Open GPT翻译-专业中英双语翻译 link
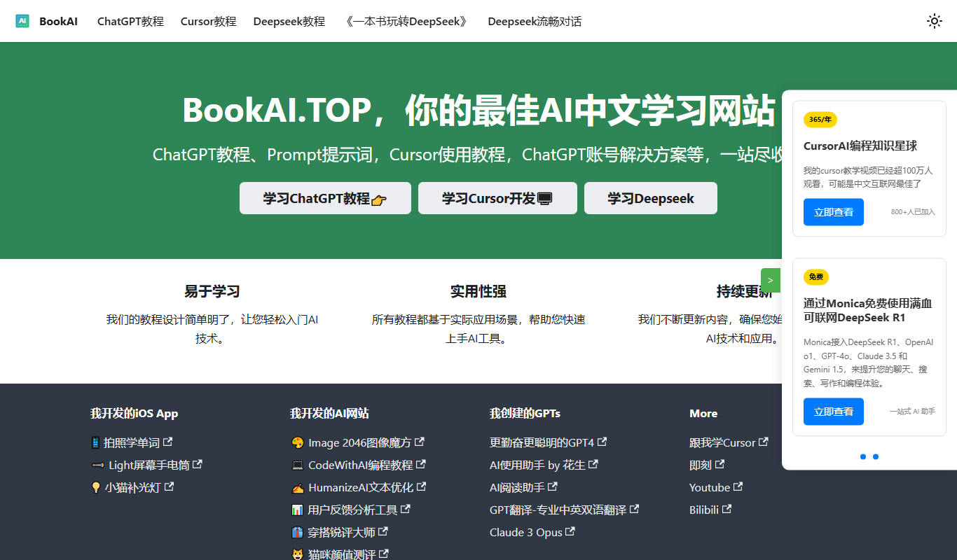This screenshot has height=560, width=957. 565,510
